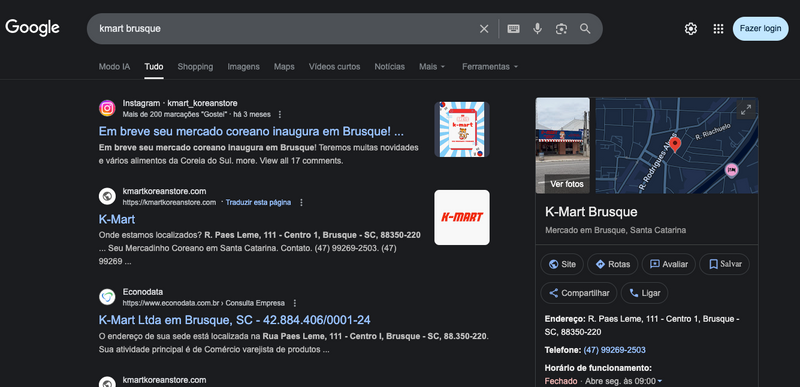Viewport: 800px width, 387px height.
Task: Expand the Ferramentas dropdown
Action: pos(490,67)
